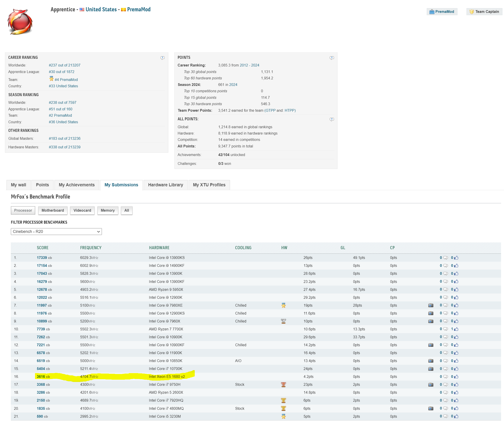This screenshot has width=504, height=424.
Task: Click comment bubble icon in Ryzen 9 5950X row
Action: (446, 289)
